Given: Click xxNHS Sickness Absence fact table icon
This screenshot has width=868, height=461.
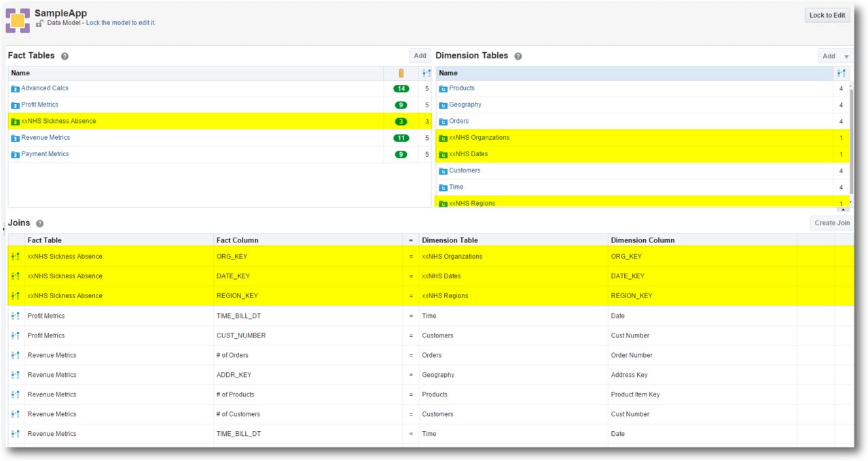Looking at the screenshot, I should point(15,122).
